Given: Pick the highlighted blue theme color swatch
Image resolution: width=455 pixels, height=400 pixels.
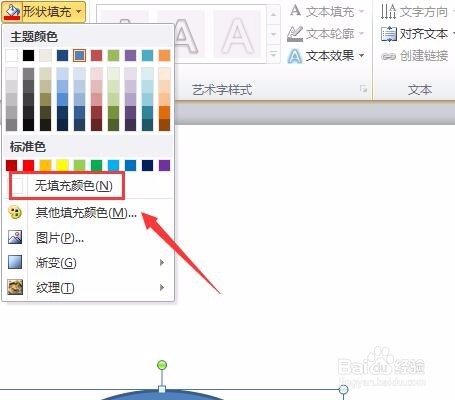Looking at the screenshot, I should 79,55.
